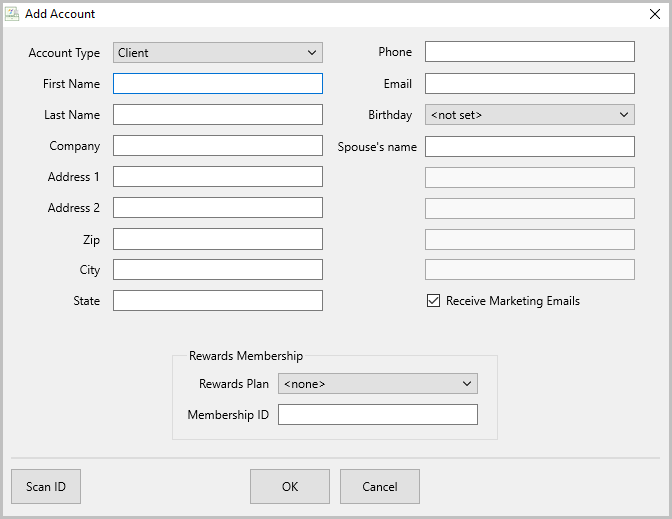The height and width of the screenshot is (519, 672).
Task: Click the Add Account window icon
Action: tap(12, 14)
